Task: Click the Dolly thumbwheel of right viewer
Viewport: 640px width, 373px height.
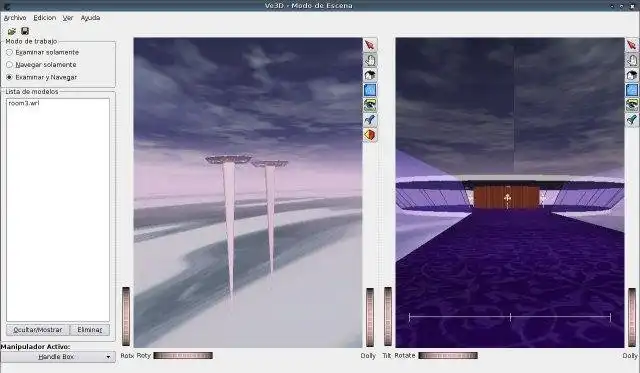Action: tap(632, 317)
